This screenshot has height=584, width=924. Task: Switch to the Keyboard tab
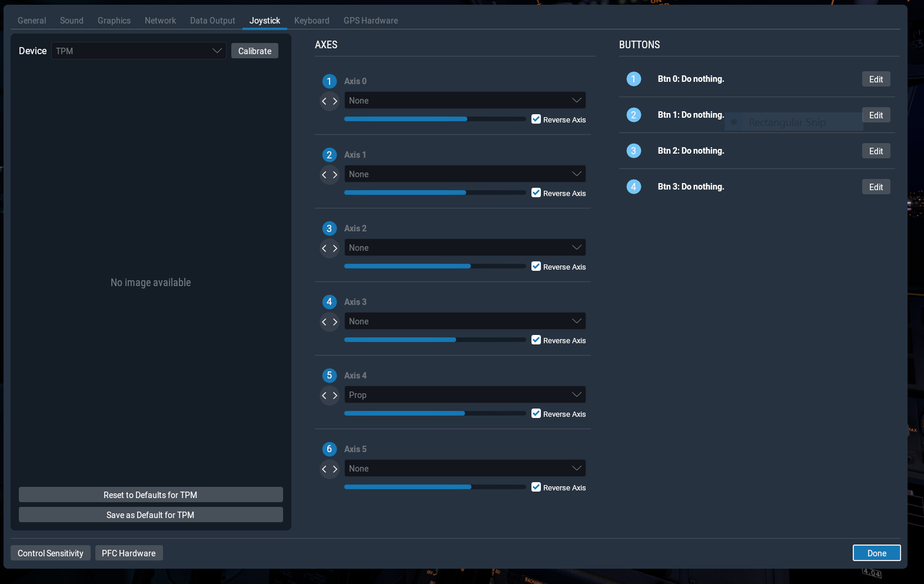[311, 21]
